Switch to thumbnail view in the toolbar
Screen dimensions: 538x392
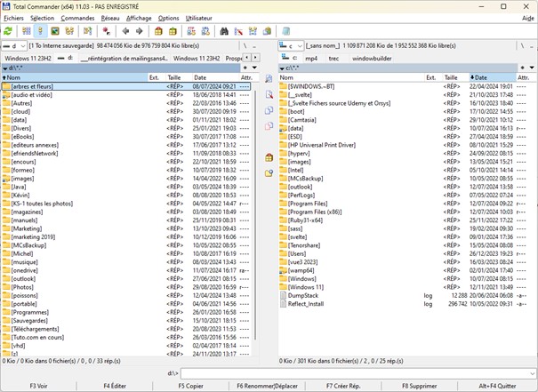point(55,31)
